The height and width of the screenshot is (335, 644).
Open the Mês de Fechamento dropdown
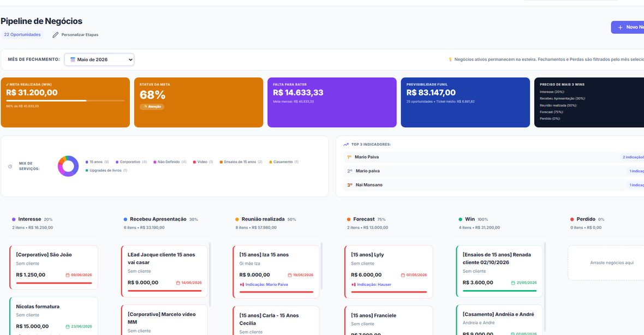pos(99,59)
